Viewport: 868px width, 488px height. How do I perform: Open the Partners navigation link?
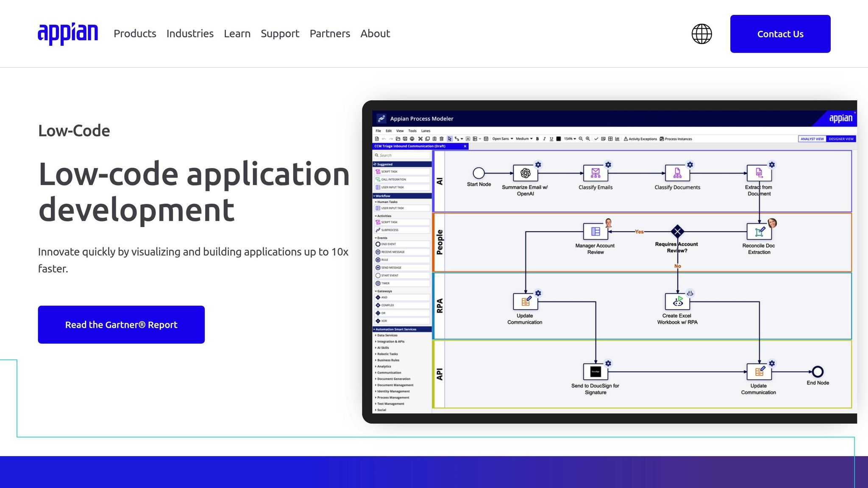(330, 33)
